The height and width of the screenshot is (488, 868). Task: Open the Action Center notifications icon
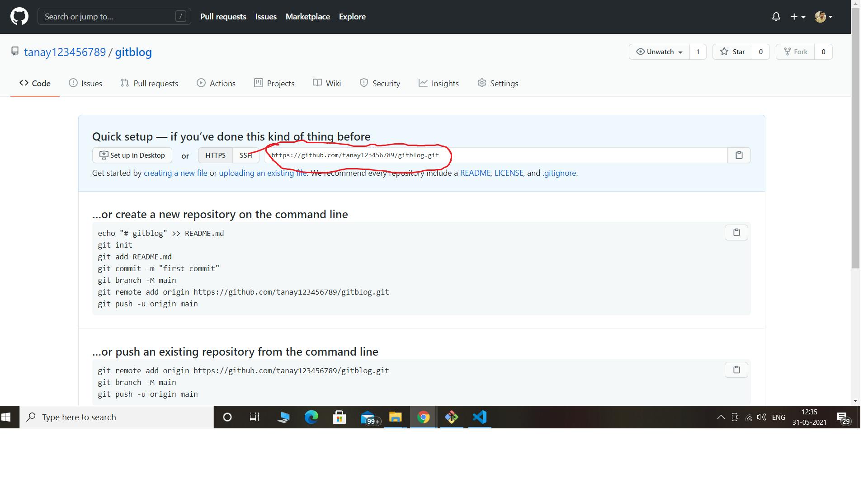[x=844, y=418]
